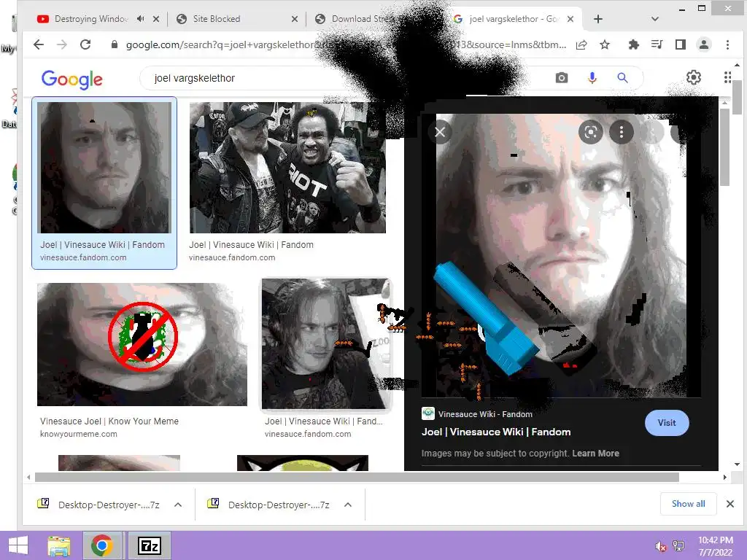Go back to the previous page

pos(39,44)
